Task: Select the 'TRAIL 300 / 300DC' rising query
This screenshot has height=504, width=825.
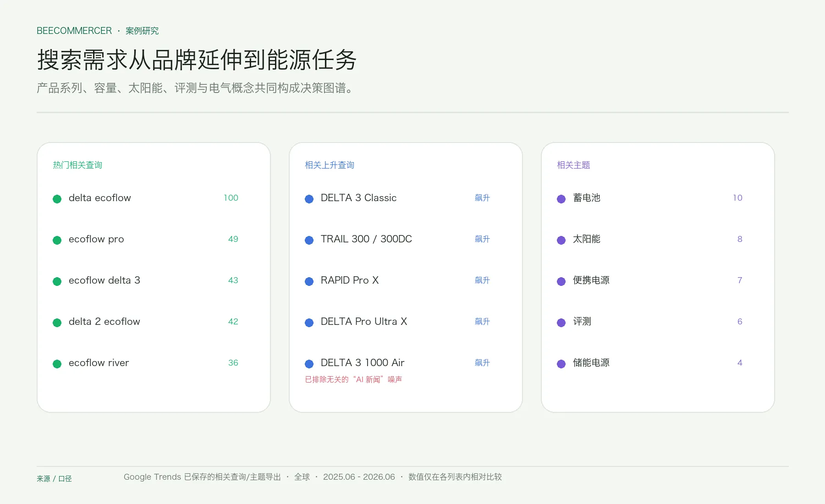Action: pos(366,239)
